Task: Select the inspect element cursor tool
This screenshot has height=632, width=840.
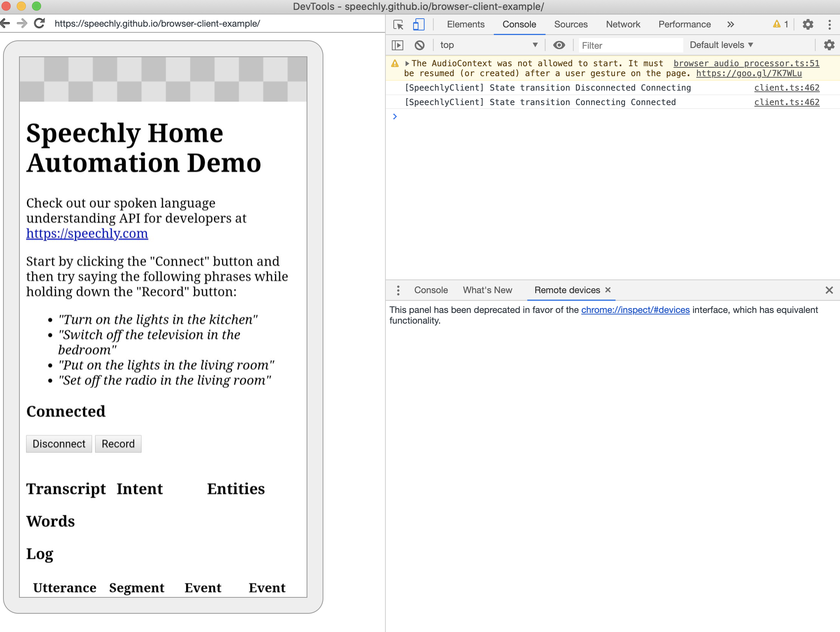Action: tap(398, 24)
